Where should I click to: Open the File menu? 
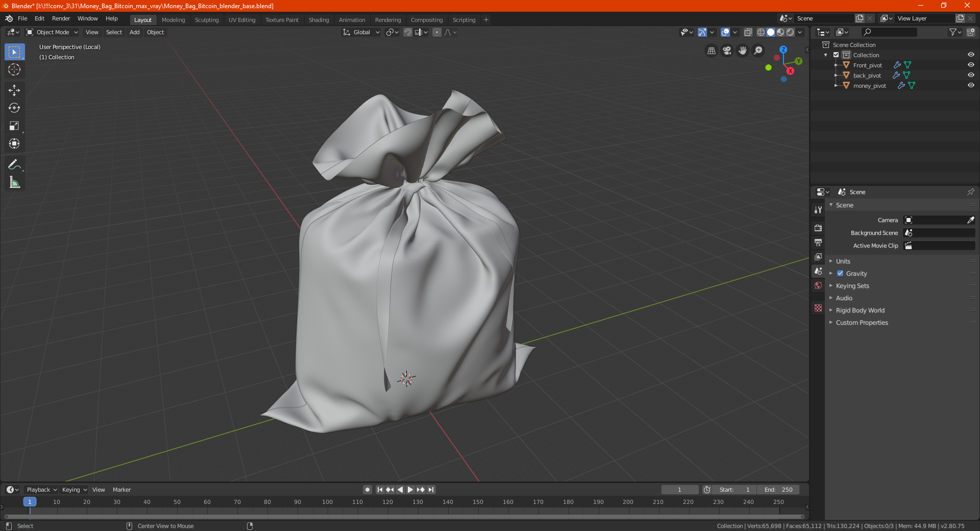22,18
